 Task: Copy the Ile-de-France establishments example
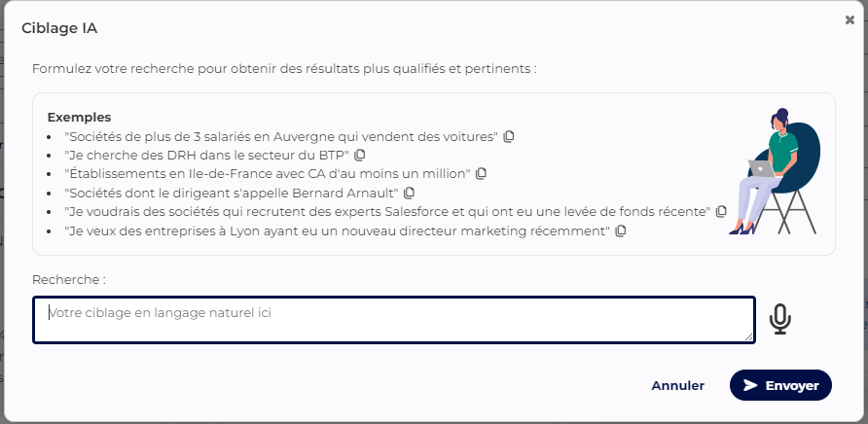(481, 174)
